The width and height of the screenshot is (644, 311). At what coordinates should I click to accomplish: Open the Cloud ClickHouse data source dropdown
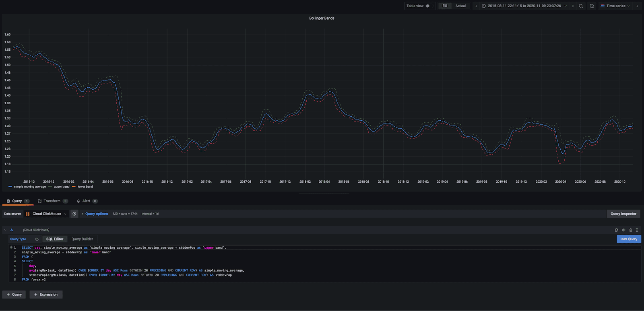[46, 214]
